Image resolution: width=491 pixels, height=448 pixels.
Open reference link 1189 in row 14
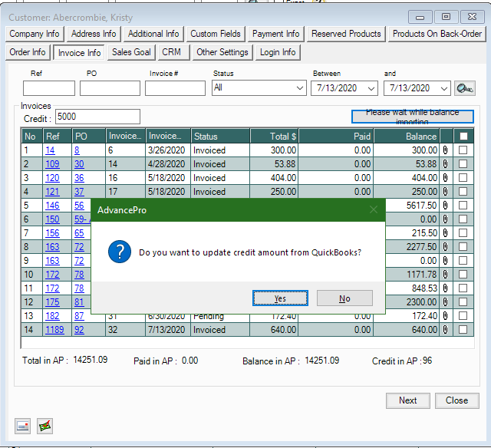pyautogui.click(x=54, y=330)
